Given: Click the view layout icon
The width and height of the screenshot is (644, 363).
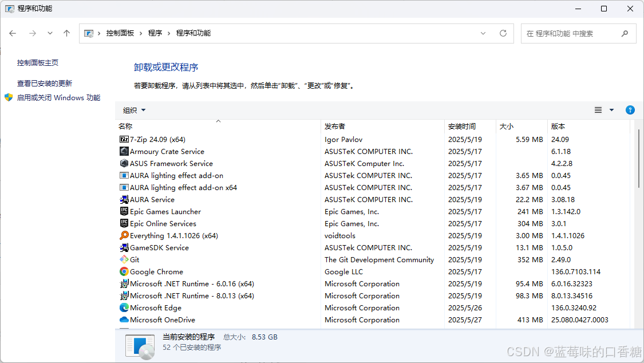Looking at the screenshot, I should tap(598, 110).
